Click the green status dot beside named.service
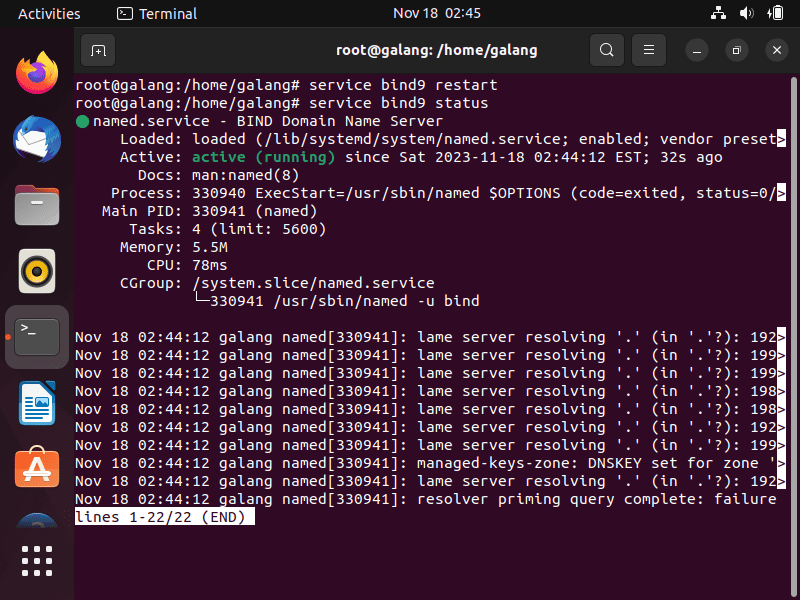The width and height of the screenshot is (800, 600). (x=82, y=121)
